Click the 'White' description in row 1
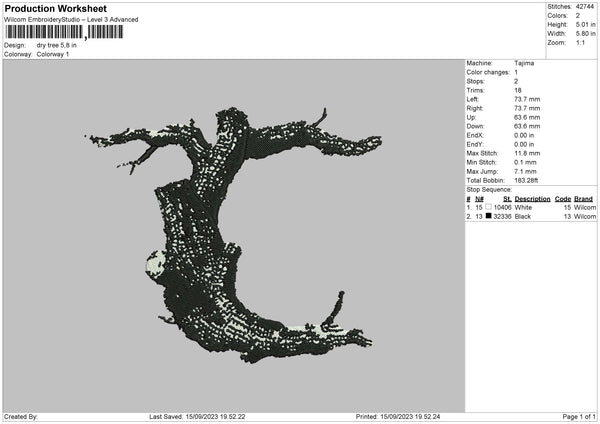Screen dimensions: 600x424 523,207
